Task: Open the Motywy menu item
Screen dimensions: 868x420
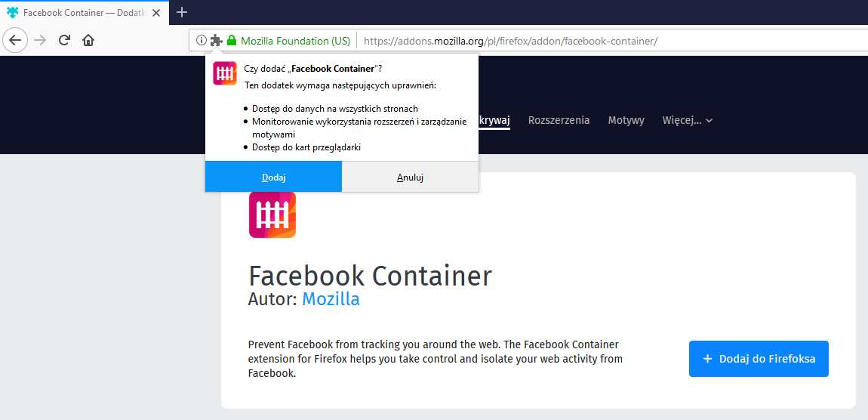Action: coord(626,120)
